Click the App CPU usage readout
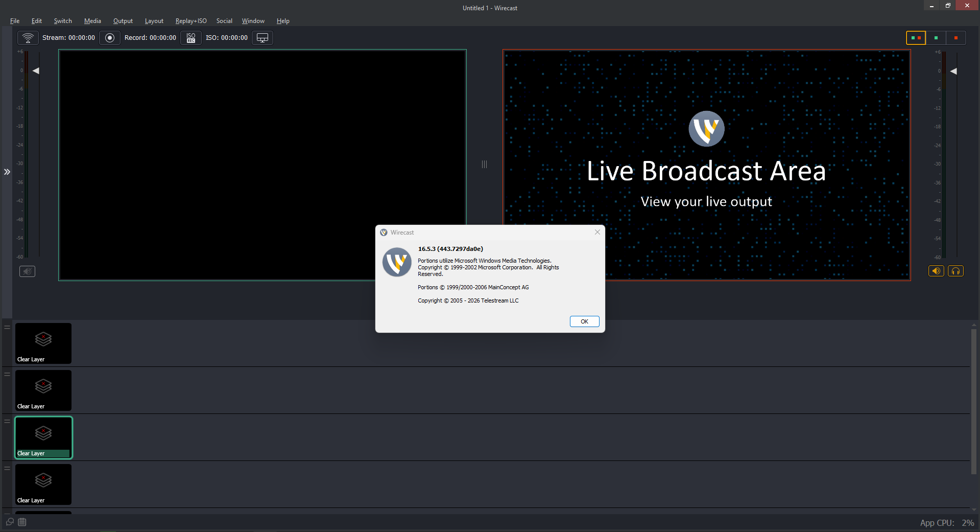This screenshot has height=532, width=980. pyautogui.click(x=947, y=523)
